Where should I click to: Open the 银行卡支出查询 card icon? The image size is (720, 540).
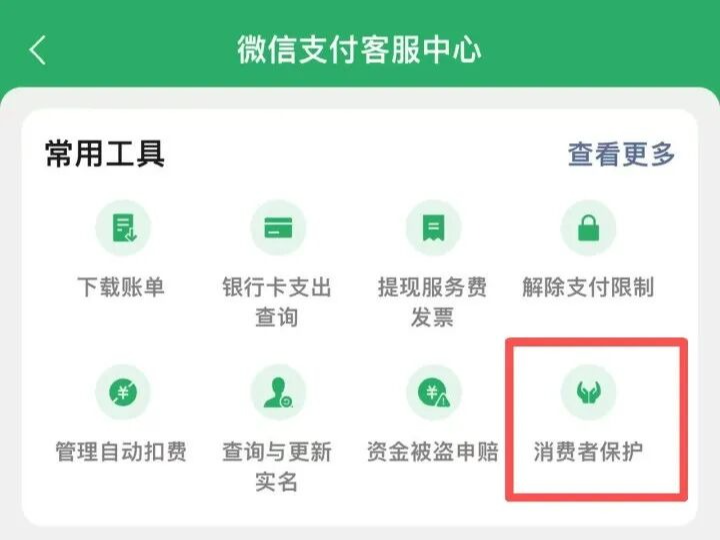(278, 227)
